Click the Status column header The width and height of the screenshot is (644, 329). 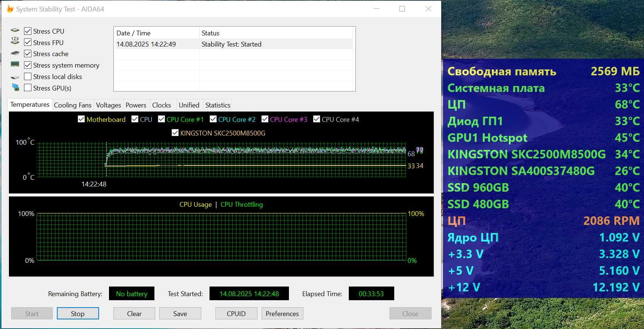tap(276, 33)
